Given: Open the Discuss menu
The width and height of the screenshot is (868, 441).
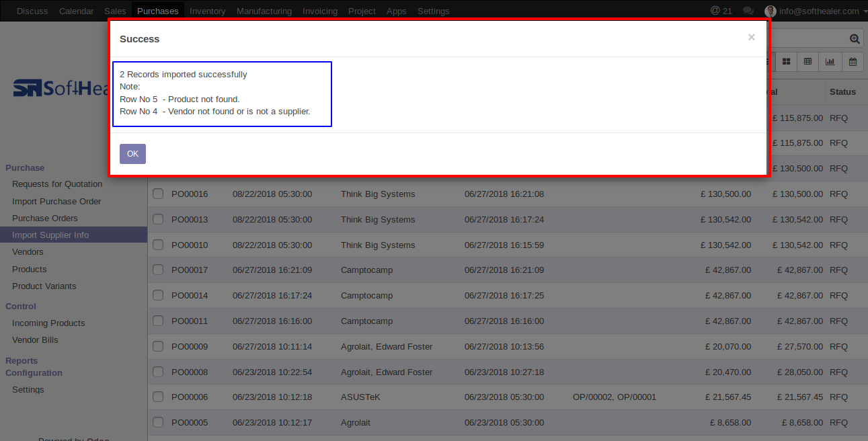Looking at the screenshot, I should click(32, 11).
